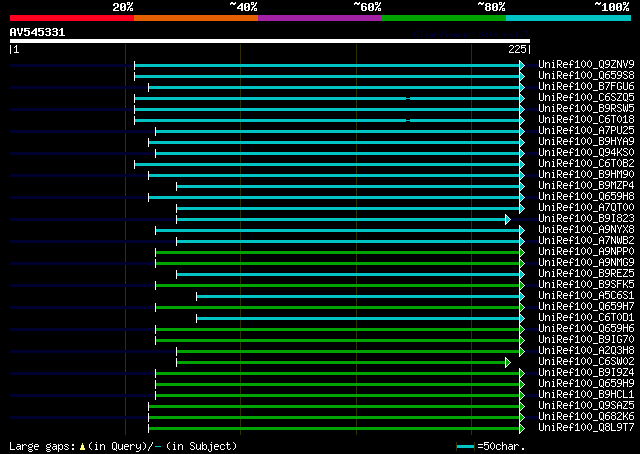The image size is (640, 454).
Task: Select the green ~80% identity legend segment
Action: click(x=444, y=18)
